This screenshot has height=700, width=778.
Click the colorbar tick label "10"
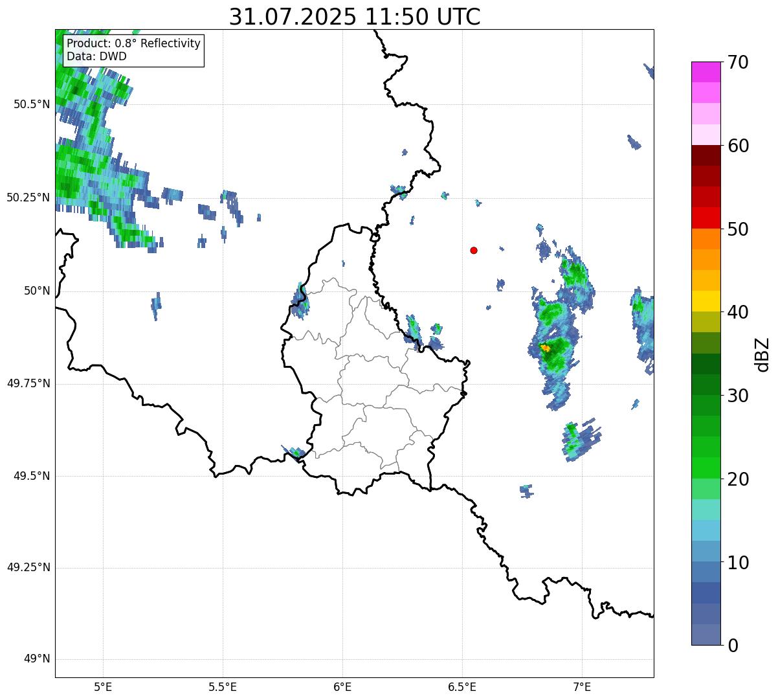click(738, 563)
